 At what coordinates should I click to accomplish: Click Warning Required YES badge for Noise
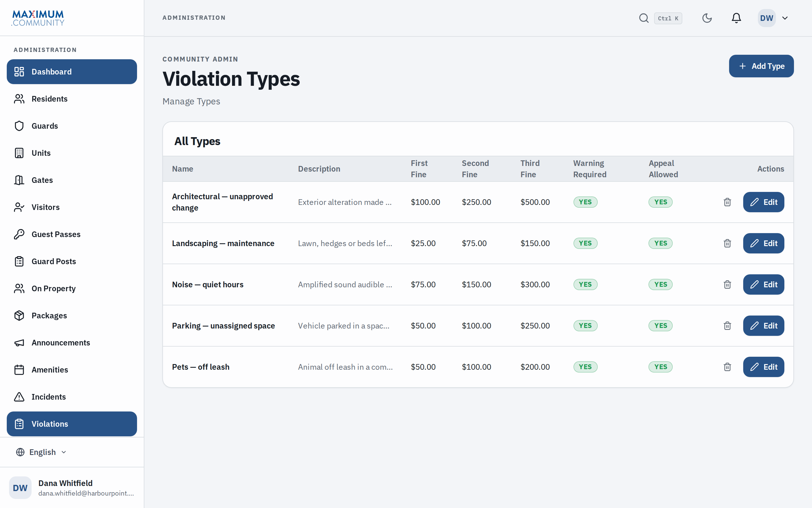tap(585, 284)
